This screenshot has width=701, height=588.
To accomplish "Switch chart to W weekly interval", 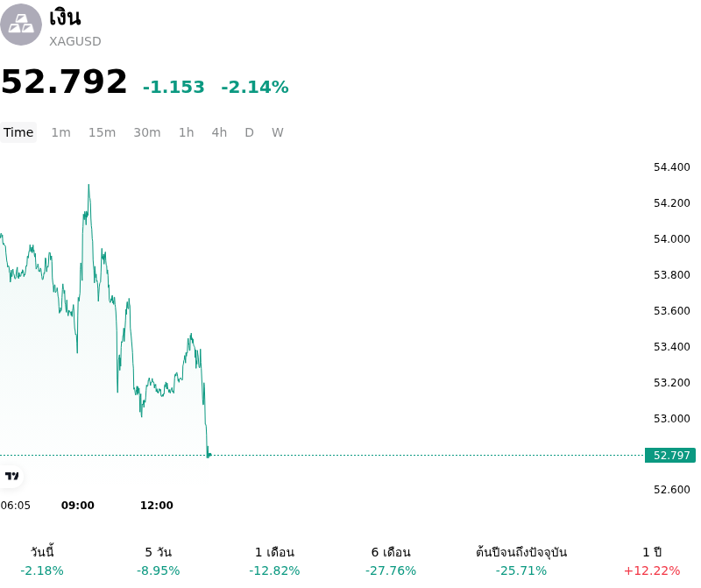I will click(x=278, y=132).
